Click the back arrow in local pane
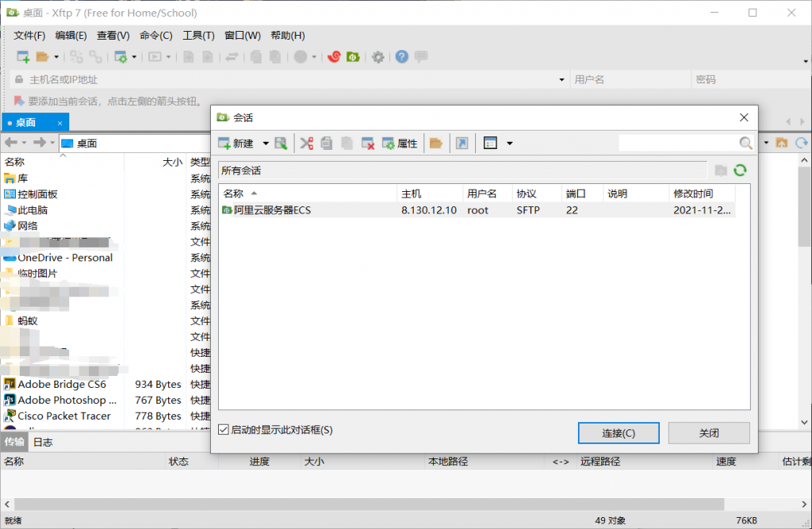The height and width of the screenshot is (529, 812). (11, 143)
